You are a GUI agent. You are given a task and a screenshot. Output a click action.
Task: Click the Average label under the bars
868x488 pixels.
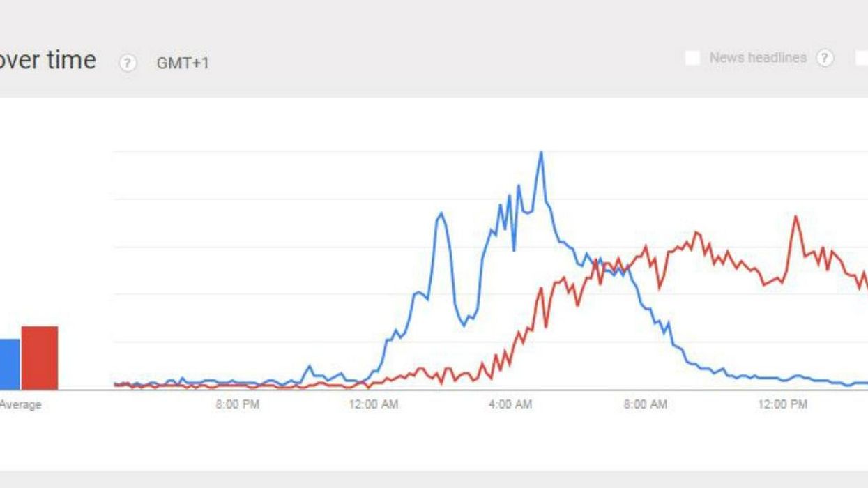tap(20, 405)
